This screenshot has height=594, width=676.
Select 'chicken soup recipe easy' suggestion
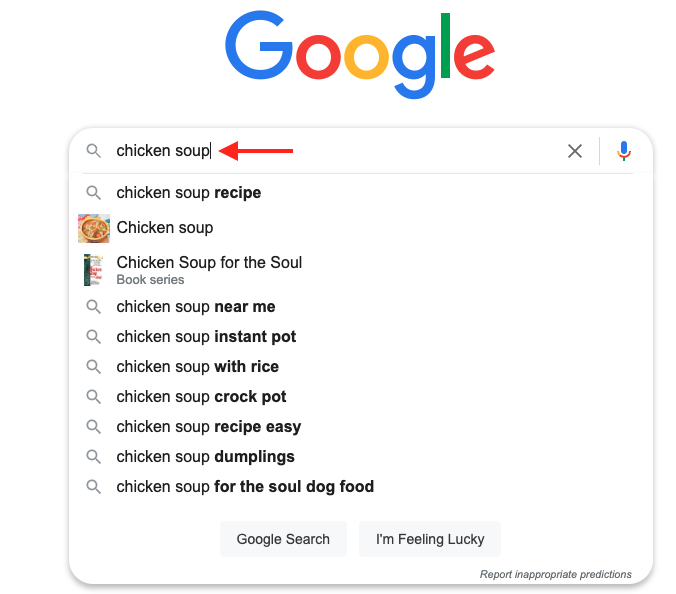click(209, 427)
